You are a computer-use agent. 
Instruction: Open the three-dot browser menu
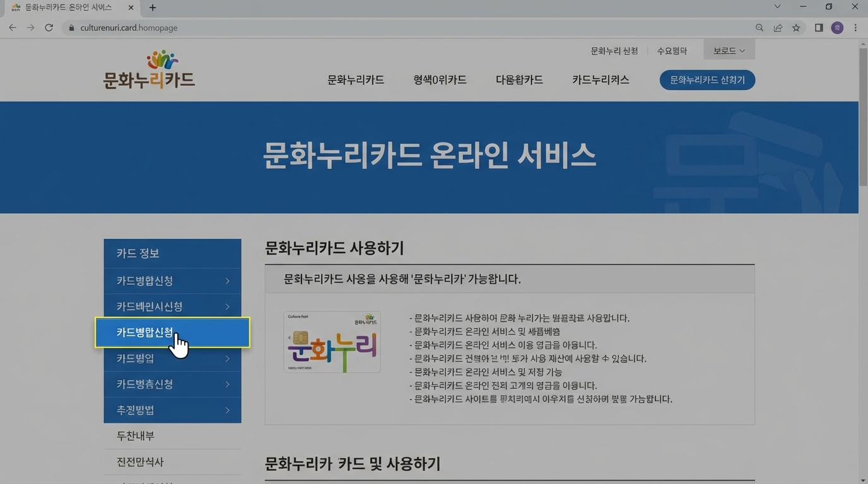coord(855,28)
